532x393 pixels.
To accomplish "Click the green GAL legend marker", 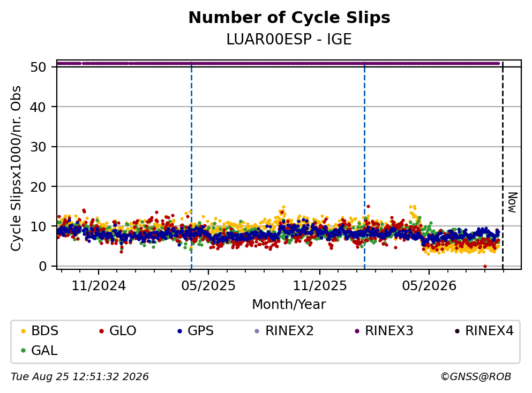I will (23, 351).
